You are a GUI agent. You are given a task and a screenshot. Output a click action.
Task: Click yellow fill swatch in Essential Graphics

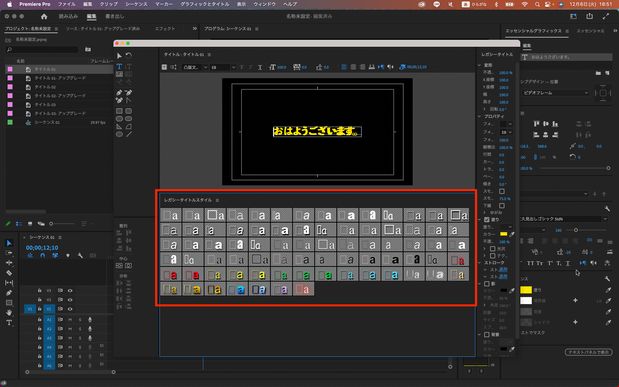[x=526, y=290]
